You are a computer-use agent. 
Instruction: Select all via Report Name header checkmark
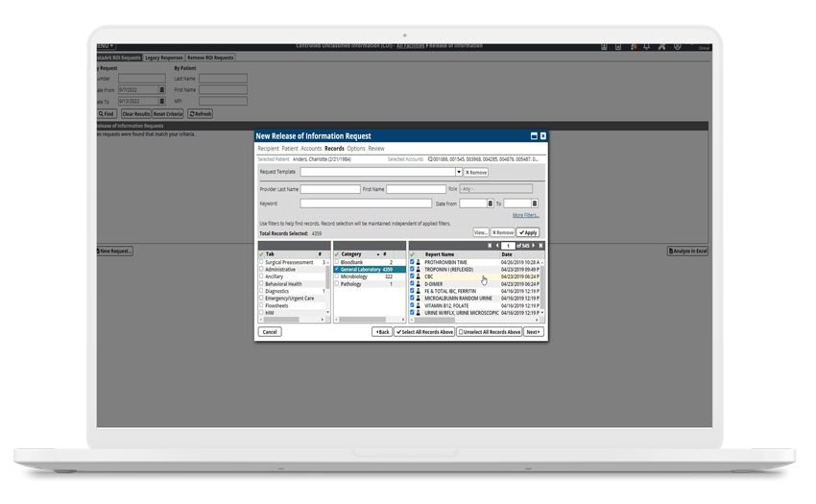click(x=412, y=254)
